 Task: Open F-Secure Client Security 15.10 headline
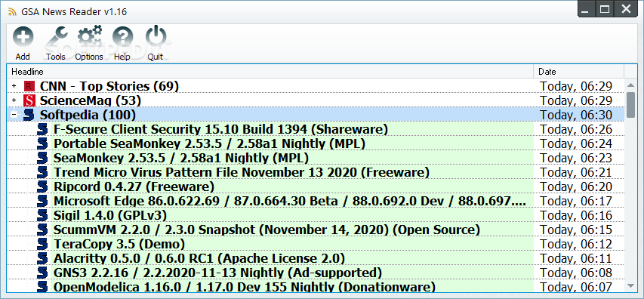pyautogui.click(x=221, y=130)
